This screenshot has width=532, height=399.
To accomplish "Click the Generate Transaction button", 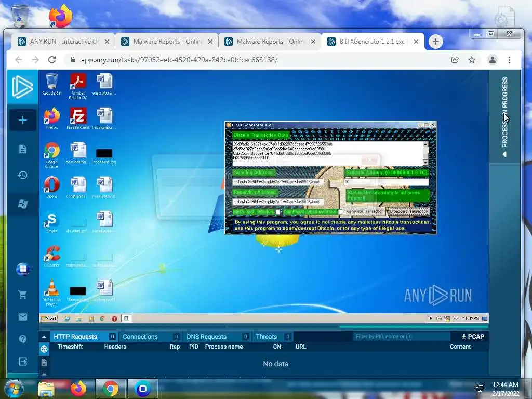I will (x=365, y=211).
